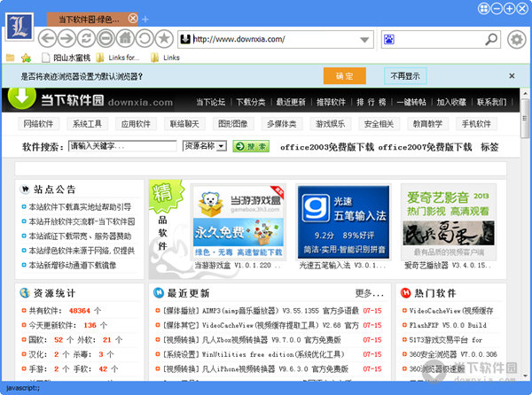The width and height of the screenshot is (532, 395).
Task: Open FlashFXP V5.0.0 Build in 热门软件
Action: tap(448, 325)
